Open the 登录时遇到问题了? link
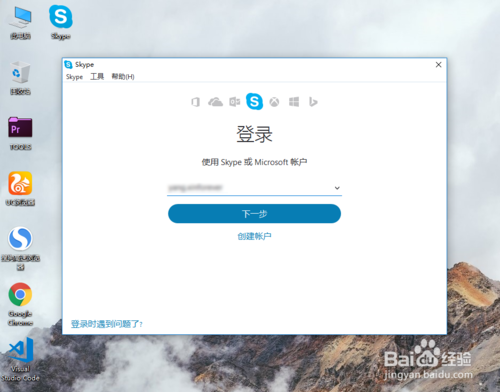The image size is (500, 392). (x=107, y=324)
